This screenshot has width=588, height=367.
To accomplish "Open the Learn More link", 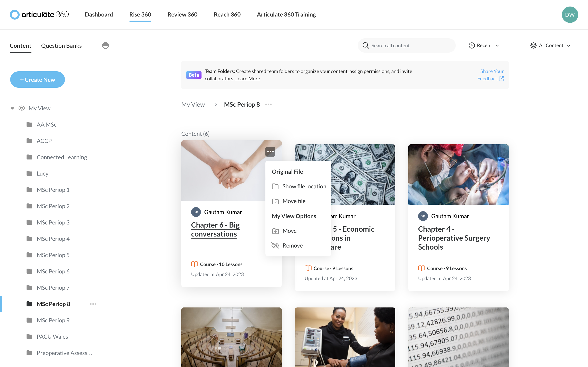I will pyautogui.click(x=248, y=79).
